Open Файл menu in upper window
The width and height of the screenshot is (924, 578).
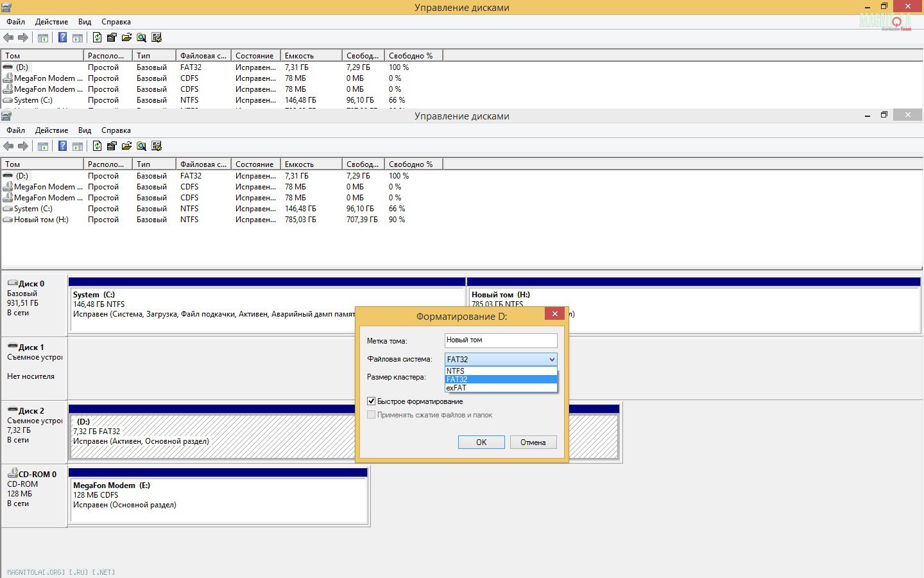click(x=15, y=22)
